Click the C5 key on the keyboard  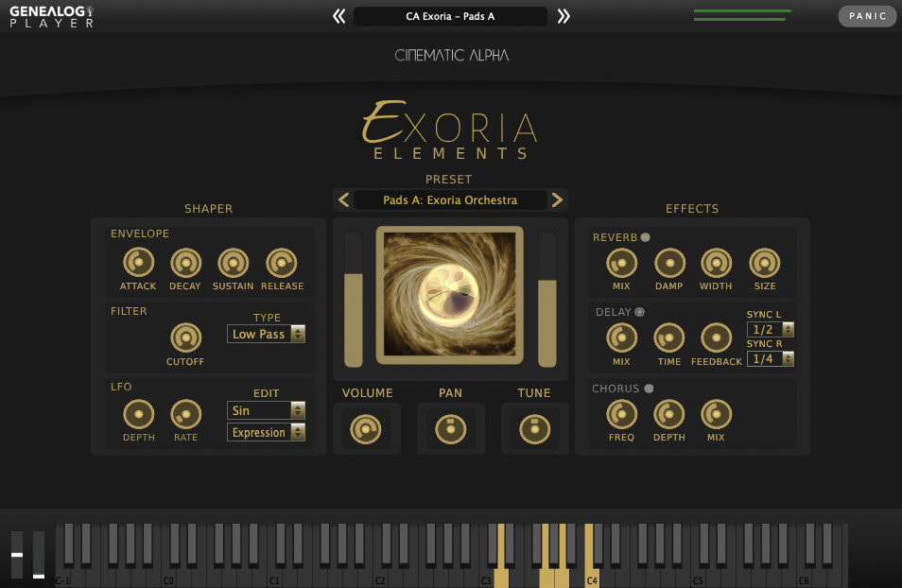(697, 579)
